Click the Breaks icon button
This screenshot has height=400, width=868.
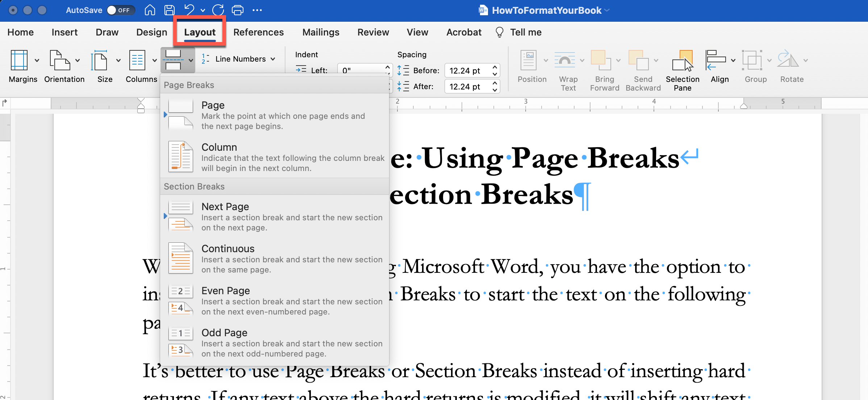tap(173, 60)
